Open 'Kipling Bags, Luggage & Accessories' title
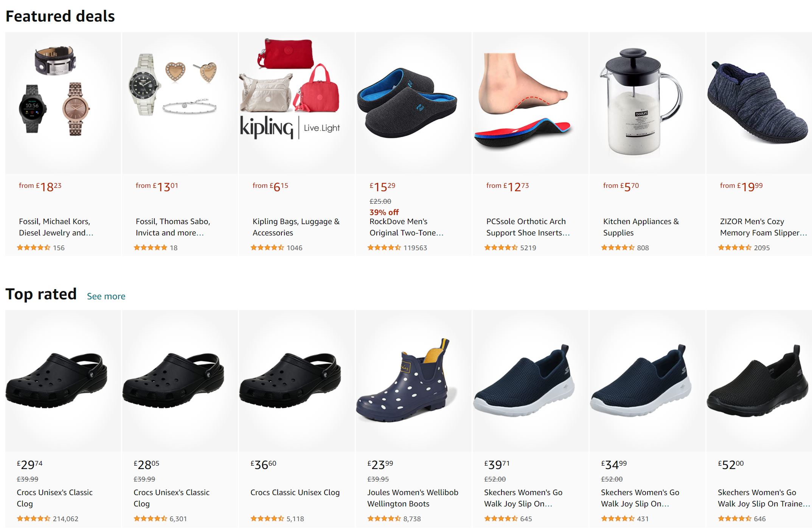Screen dimensions: 812x528 (x=296, y=227)
